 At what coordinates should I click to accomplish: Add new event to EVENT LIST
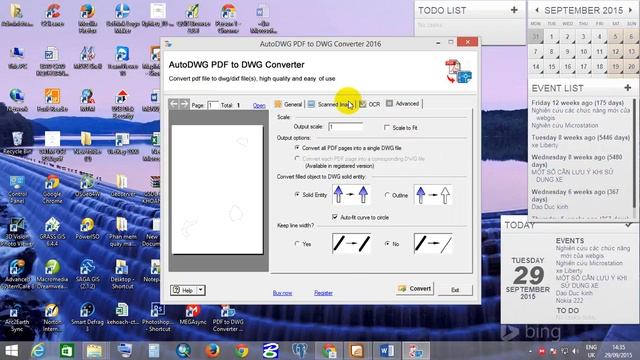628,87
